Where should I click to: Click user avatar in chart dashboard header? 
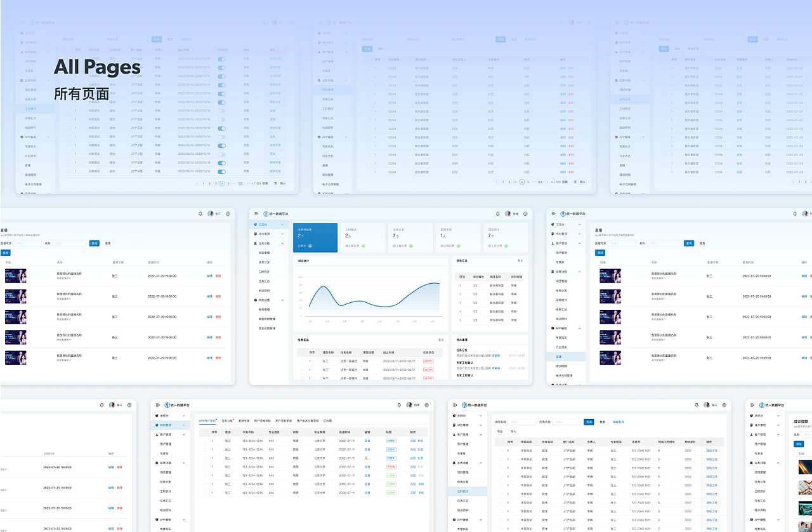[x=508, y=214]
